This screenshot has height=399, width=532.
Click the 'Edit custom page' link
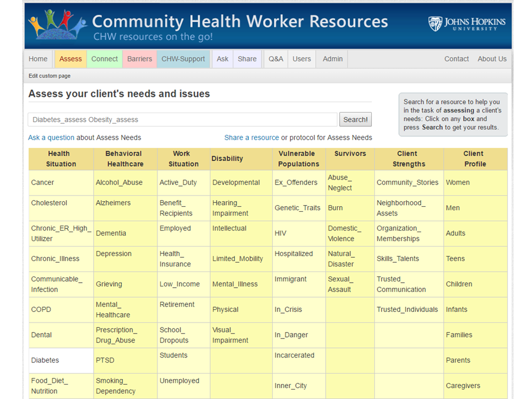[x=50, y=76]
